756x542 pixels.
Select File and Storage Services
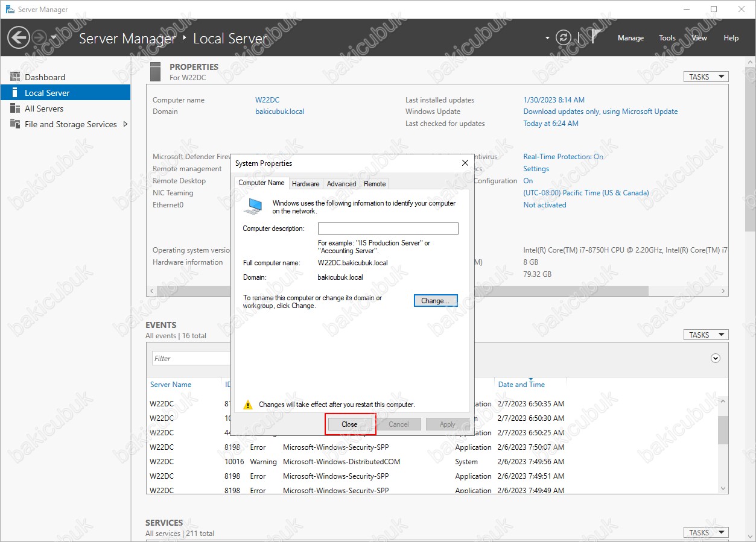click(65, 124)
